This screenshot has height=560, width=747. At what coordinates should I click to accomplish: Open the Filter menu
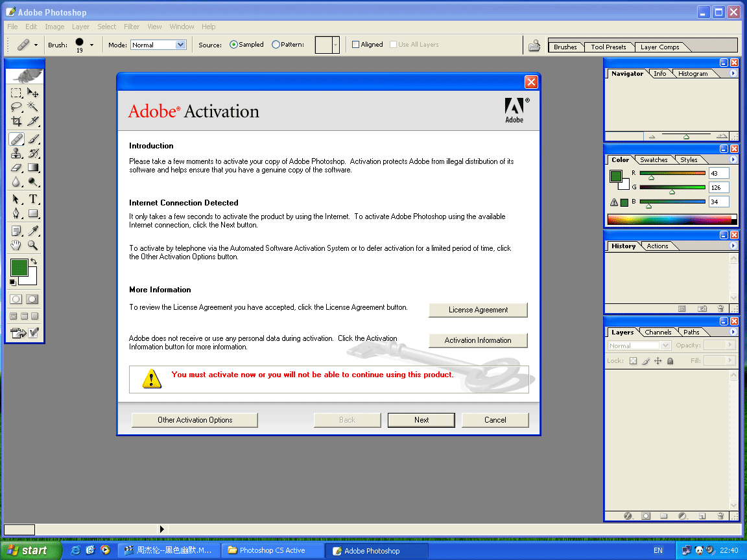click(x=132, y=27)
